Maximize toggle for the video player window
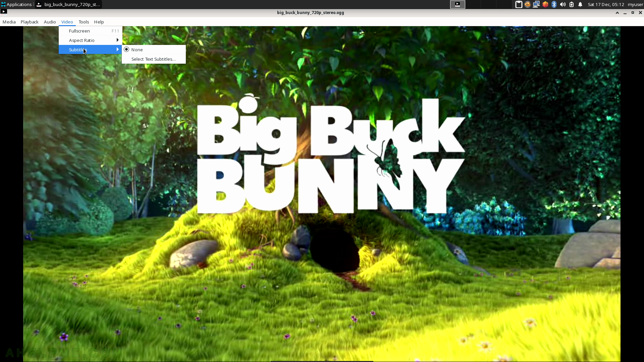644x362 pixels. pos(633,13)
